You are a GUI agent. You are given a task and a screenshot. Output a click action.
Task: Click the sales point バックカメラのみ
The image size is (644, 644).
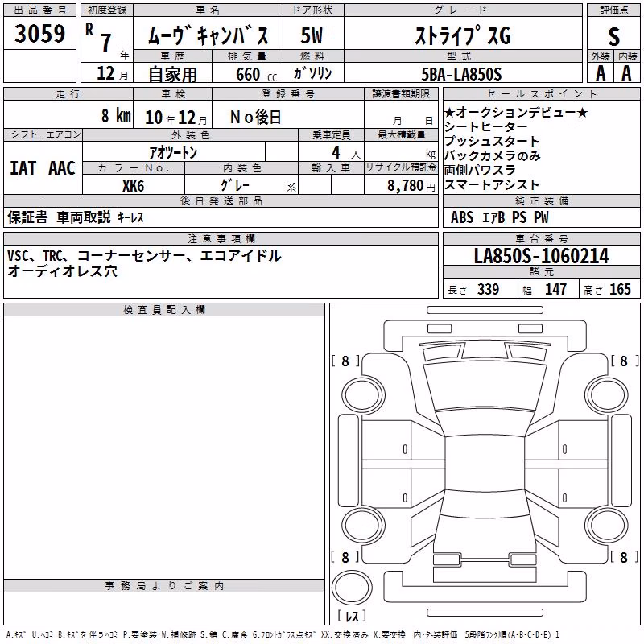click(493, 155)
